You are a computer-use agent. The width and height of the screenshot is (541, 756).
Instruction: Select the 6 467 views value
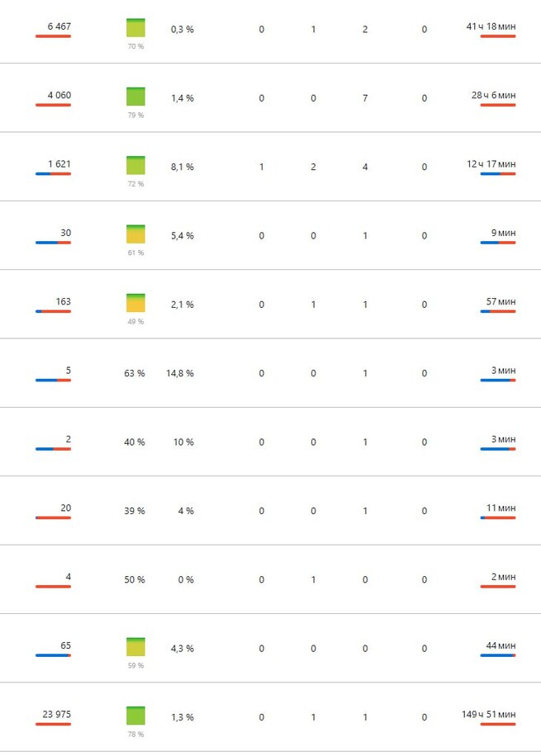[x=59, y=27]
